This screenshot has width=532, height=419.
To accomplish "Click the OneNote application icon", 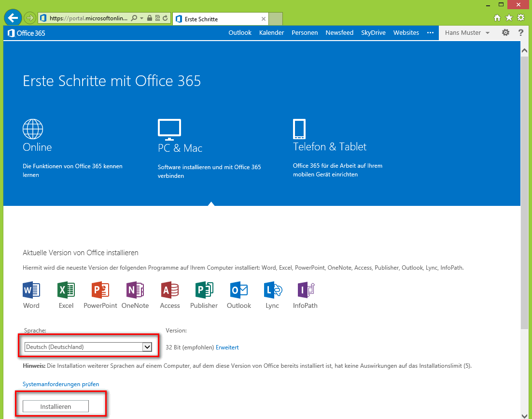I will (135, 290).
